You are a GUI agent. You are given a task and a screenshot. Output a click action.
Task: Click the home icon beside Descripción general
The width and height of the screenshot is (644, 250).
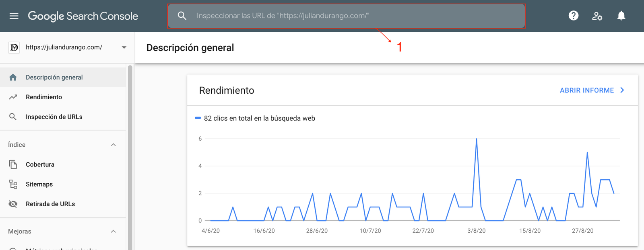tap(13, 77)
